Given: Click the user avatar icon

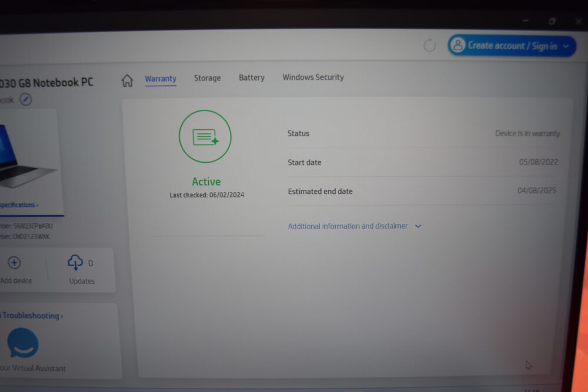Looking at the screenshot, I should 457,45.
